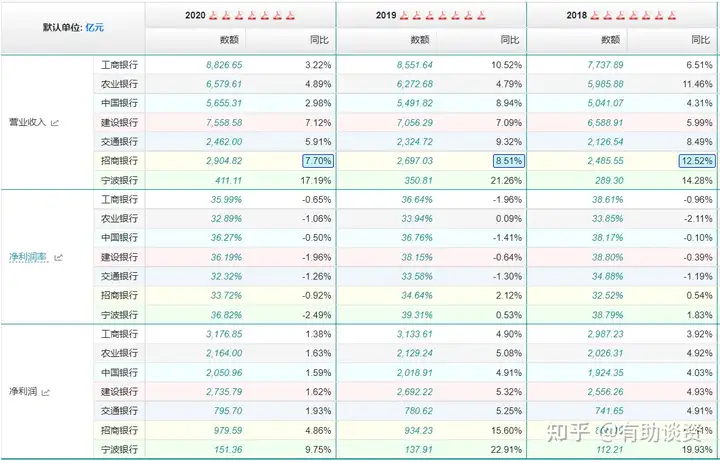720x462 pixels.
Task: Select the revenue value 2,904.82
Action: pos(224,161)
